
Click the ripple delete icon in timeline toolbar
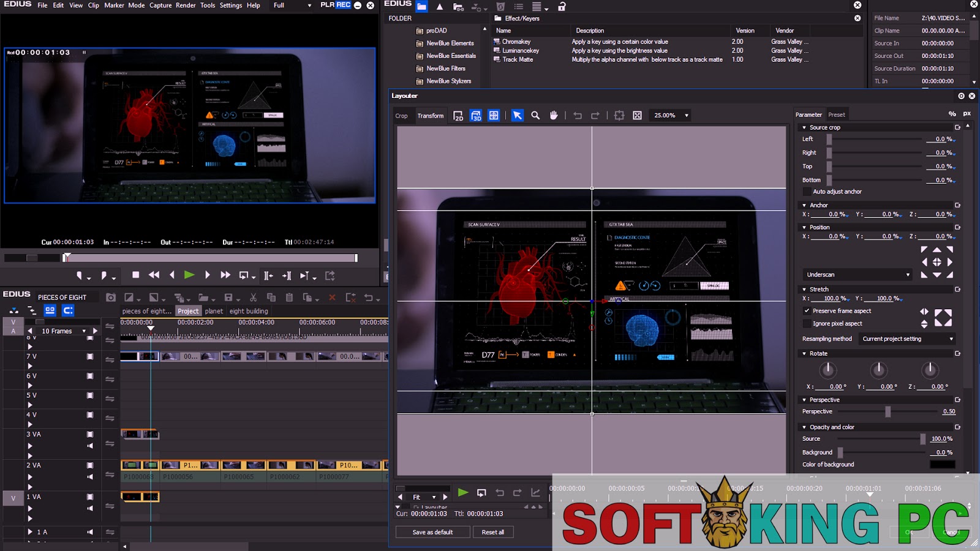click(350, 298)
